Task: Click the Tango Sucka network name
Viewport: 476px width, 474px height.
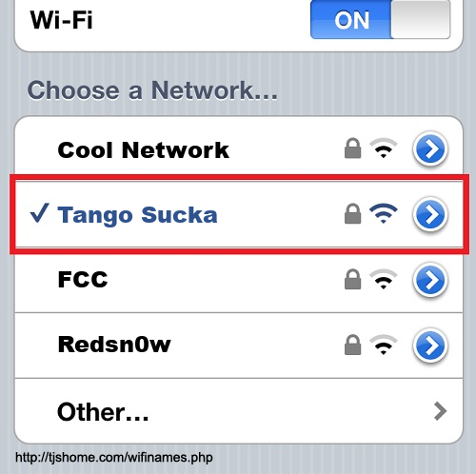Action: [x=137, y=216]
